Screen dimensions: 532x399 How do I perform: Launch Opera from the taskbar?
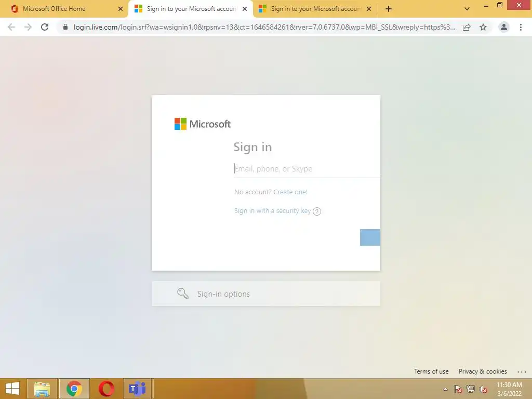[x=106, y=389]
